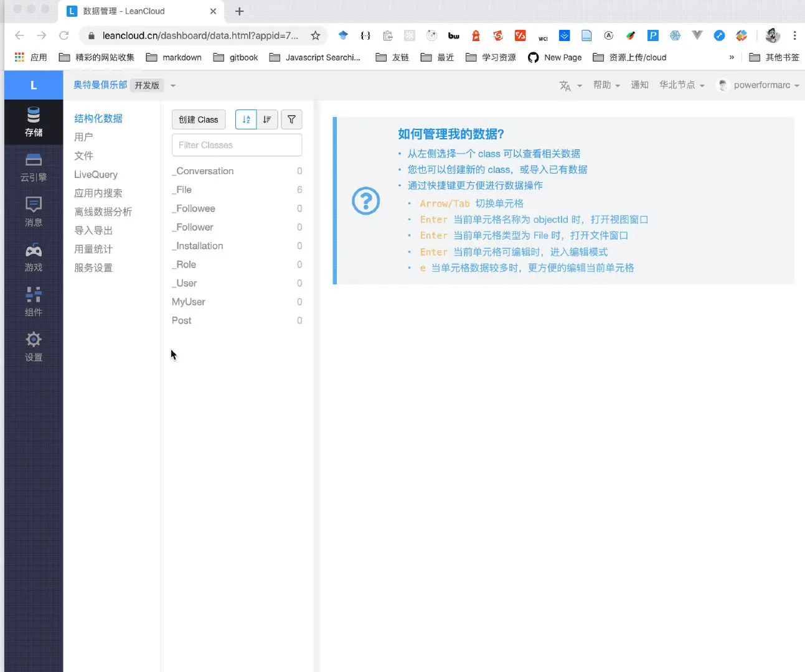The width and height of the screenshot is (805, 672).
Task: Select 导入导出 in the storage menu
Action: point(93,230)
